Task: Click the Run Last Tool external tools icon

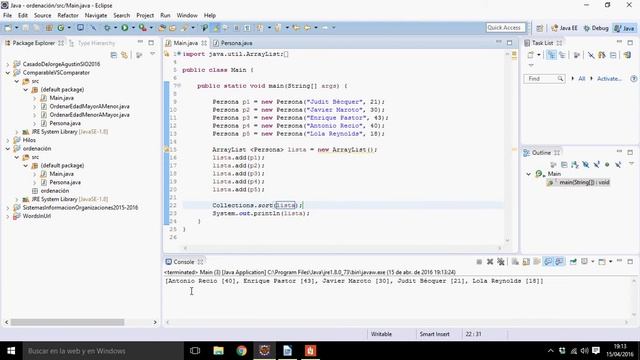Action: [x=142, y=28]
